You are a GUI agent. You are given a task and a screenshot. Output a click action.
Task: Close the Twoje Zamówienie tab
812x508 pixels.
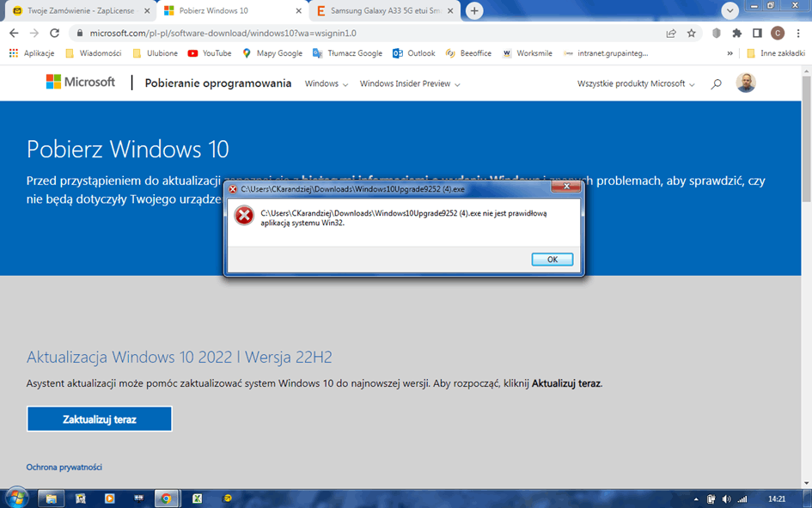147,11
